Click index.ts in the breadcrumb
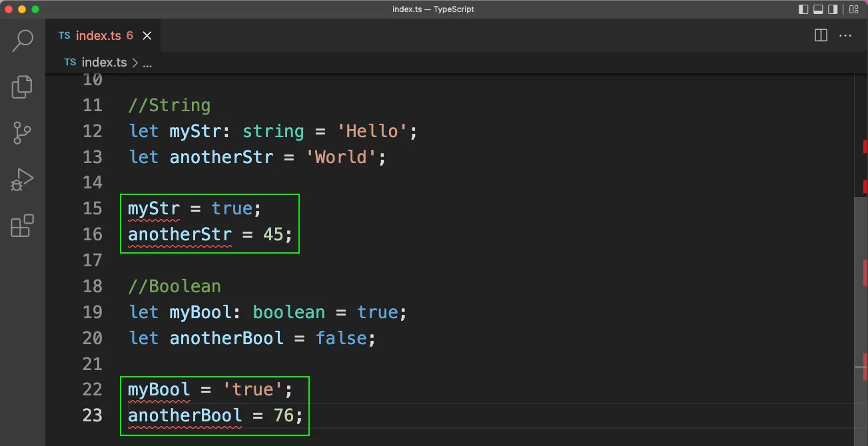This screenshot has width=868, height=446. [x=103, y=63]
